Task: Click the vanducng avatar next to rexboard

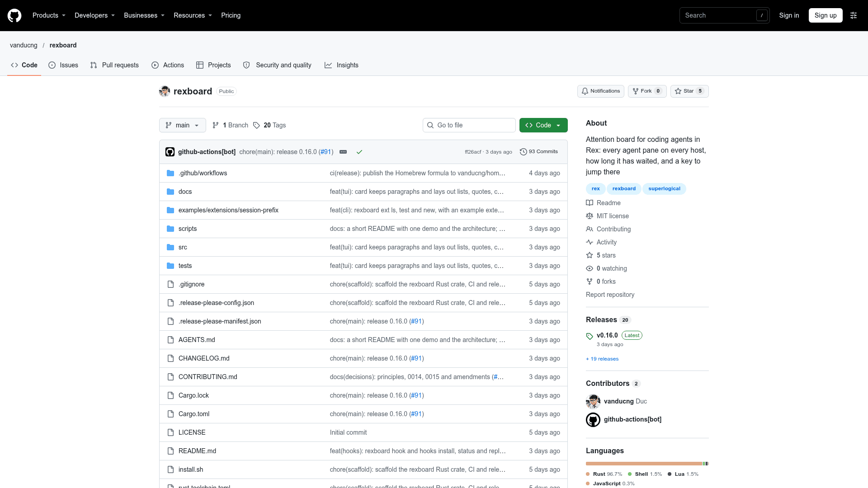Action: click(165, 91)
